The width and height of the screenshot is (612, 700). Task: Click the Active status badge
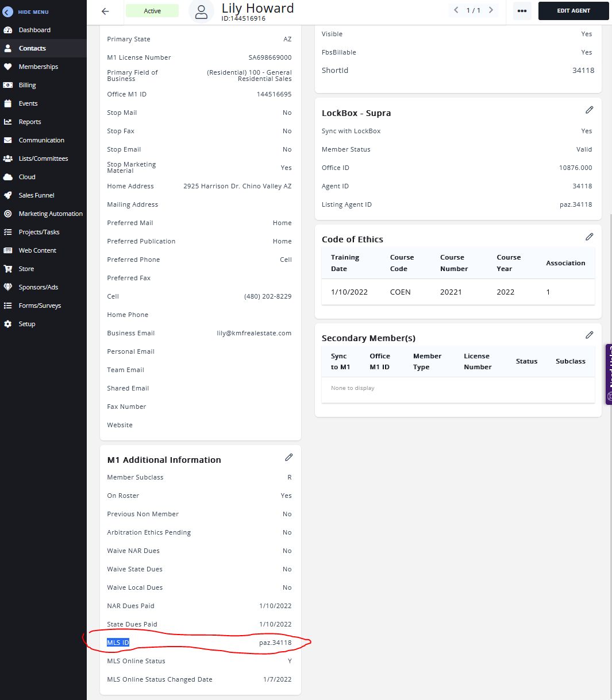tap(152, 11)
